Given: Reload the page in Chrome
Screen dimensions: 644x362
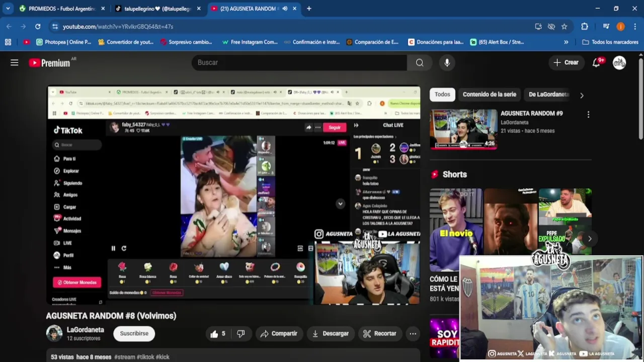Looking at the screenshot, I should click(x=38, y=26).
